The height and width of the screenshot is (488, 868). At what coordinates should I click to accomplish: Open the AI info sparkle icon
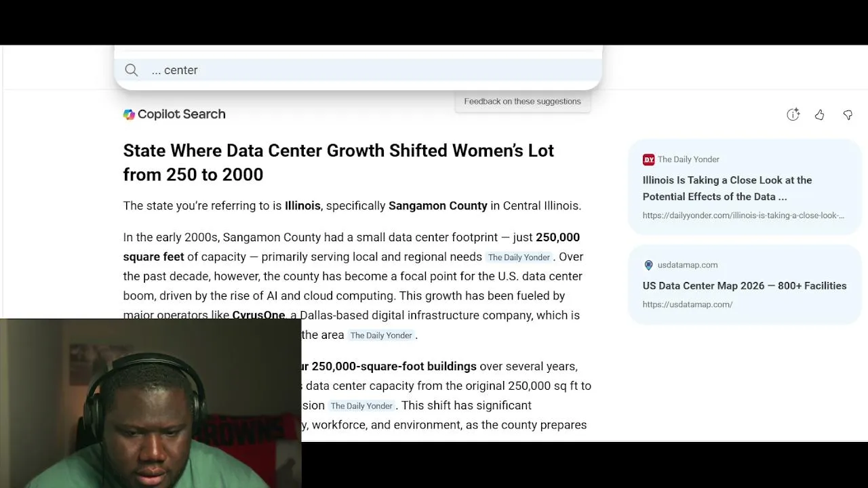(793, 115)
